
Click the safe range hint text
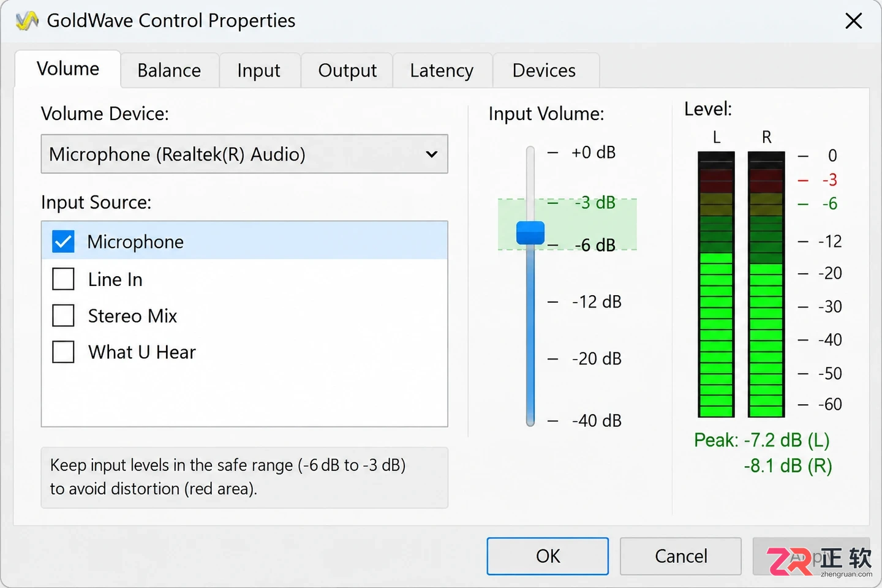228,477
